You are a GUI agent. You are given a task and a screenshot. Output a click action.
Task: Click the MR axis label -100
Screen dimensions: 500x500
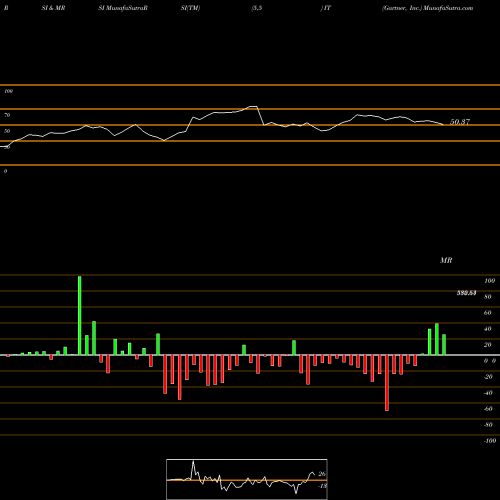490,441
